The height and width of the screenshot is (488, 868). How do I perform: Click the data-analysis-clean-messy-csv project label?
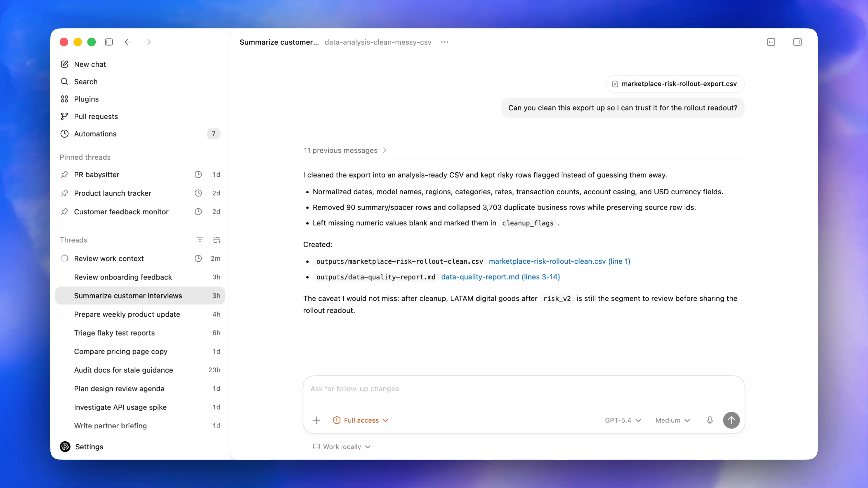point(378,42)
